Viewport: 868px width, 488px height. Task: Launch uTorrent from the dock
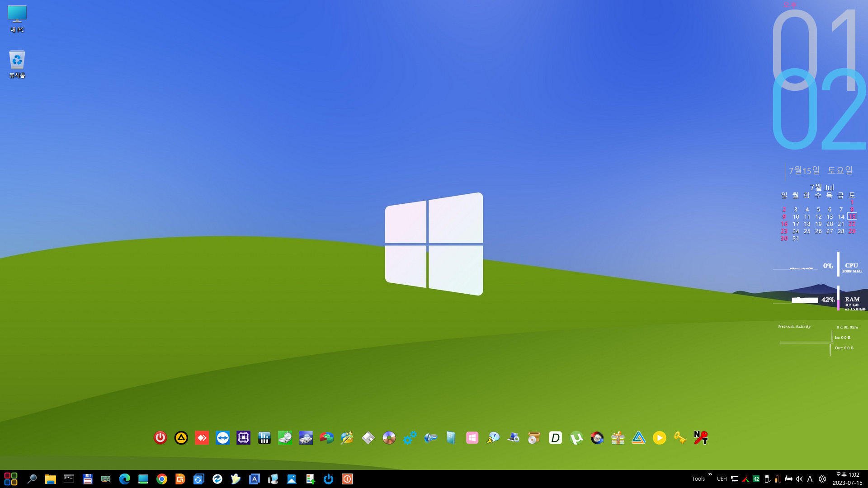576,437
